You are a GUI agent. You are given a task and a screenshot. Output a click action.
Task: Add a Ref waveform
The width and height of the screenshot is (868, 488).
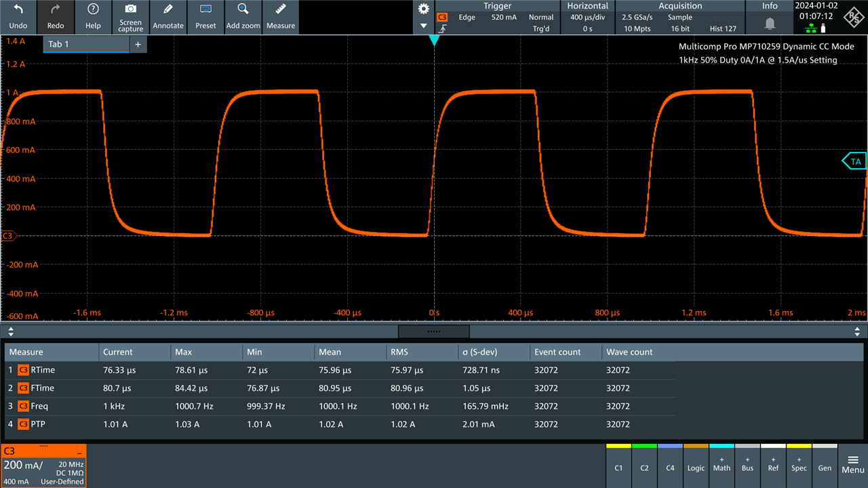[x=773, y=465]
